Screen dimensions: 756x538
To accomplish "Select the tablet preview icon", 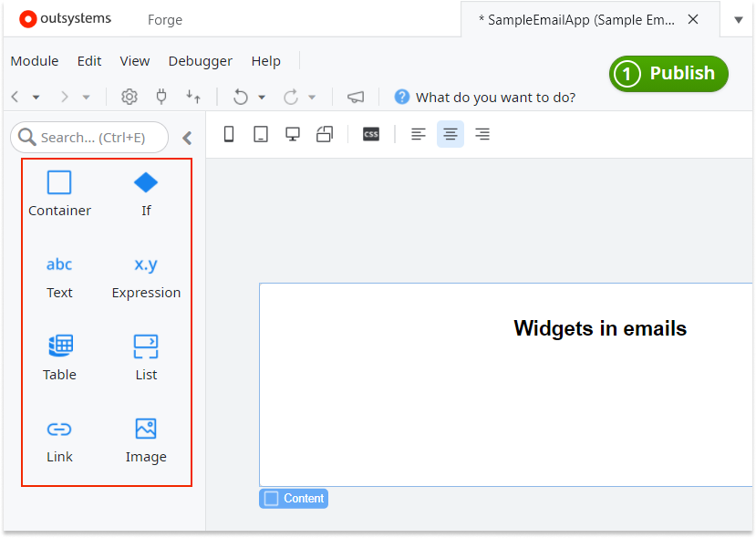I will pyautogui.click(x=261, y=133).
